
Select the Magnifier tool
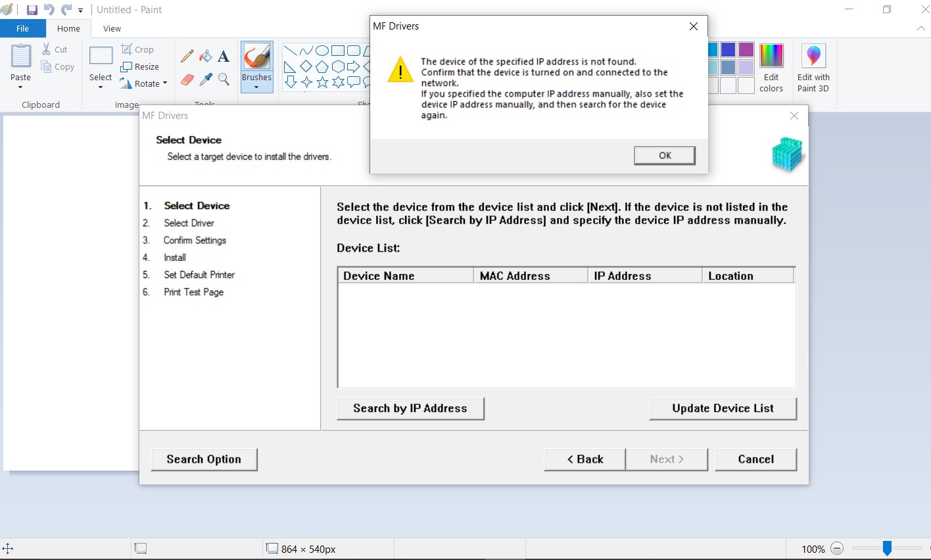click(x=224, y=79)
